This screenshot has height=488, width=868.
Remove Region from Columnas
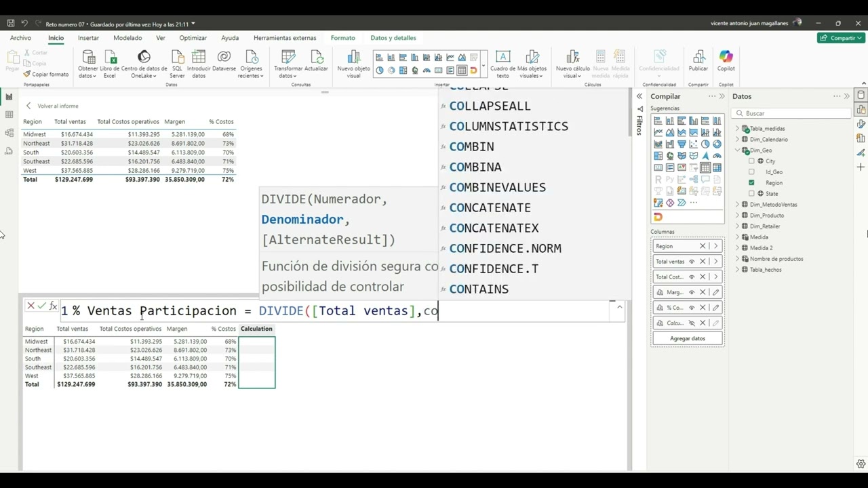click(x=703, y=246)
